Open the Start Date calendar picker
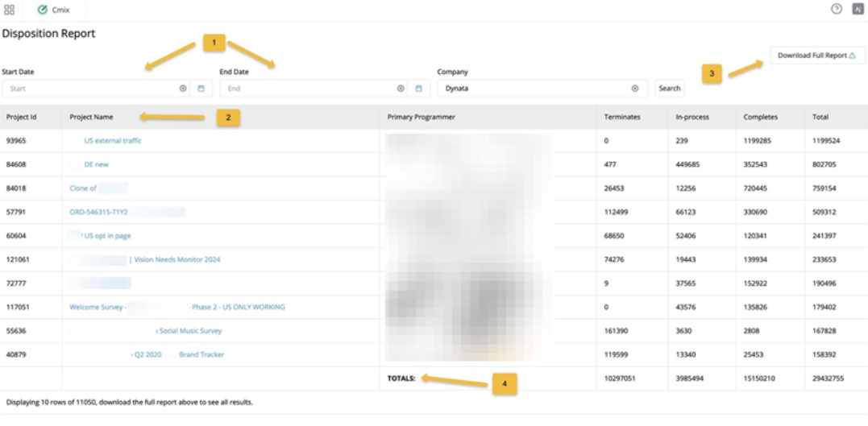 (201, 89)
